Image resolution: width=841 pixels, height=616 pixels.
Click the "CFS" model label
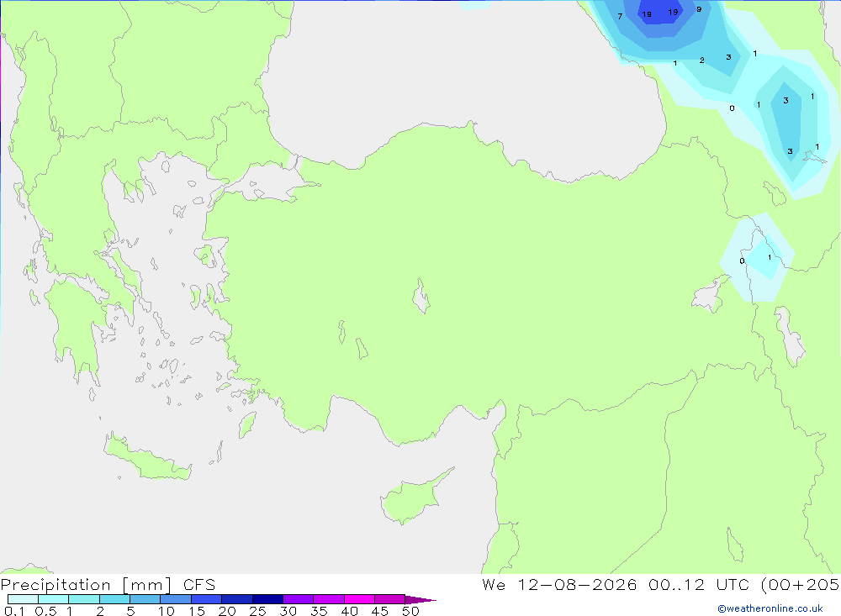coord(199,585)
